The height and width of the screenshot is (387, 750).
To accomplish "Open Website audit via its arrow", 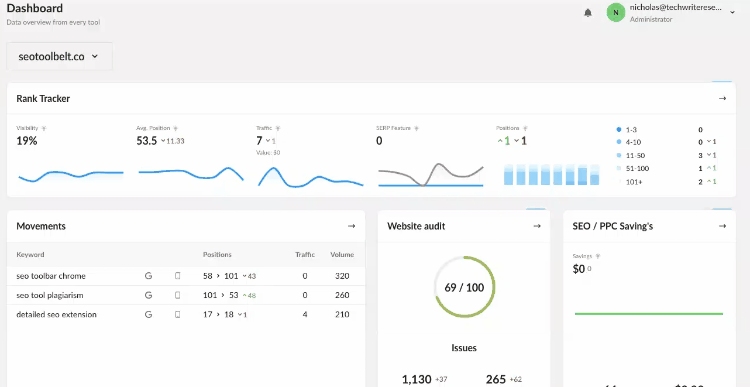I will 537,226.
